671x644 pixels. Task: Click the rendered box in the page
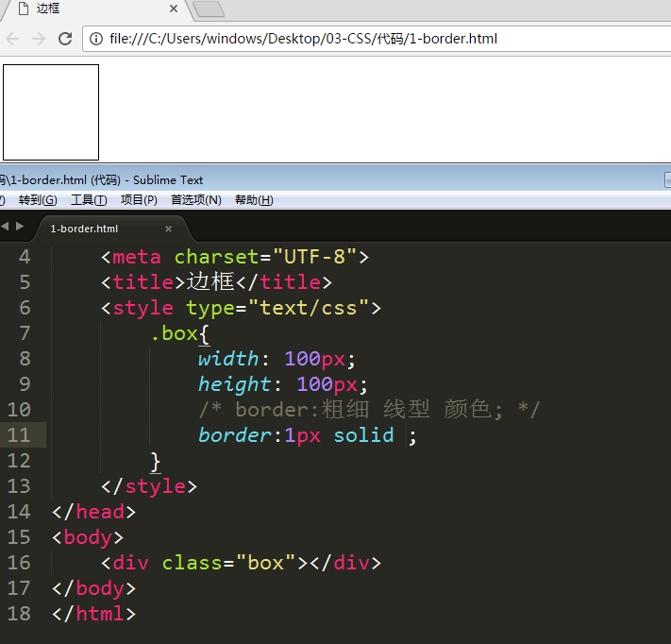(51, 112)
